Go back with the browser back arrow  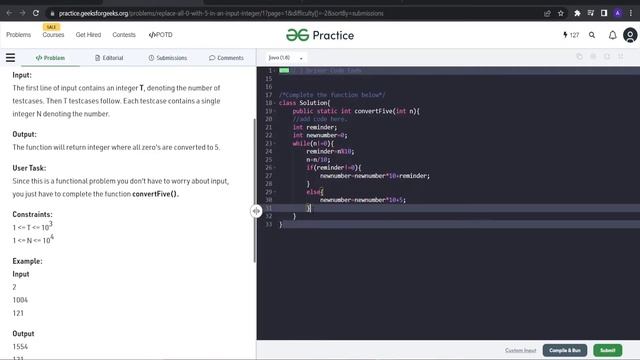pos(9,13)
